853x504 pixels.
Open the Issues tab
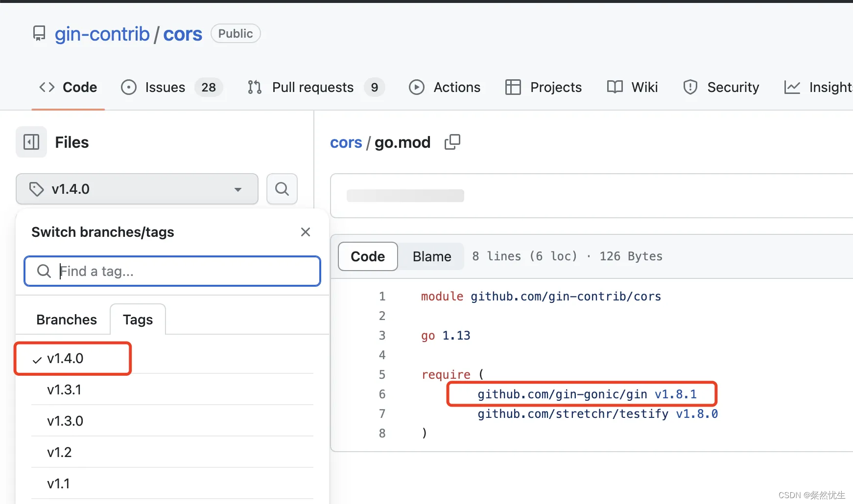point(171,87)
